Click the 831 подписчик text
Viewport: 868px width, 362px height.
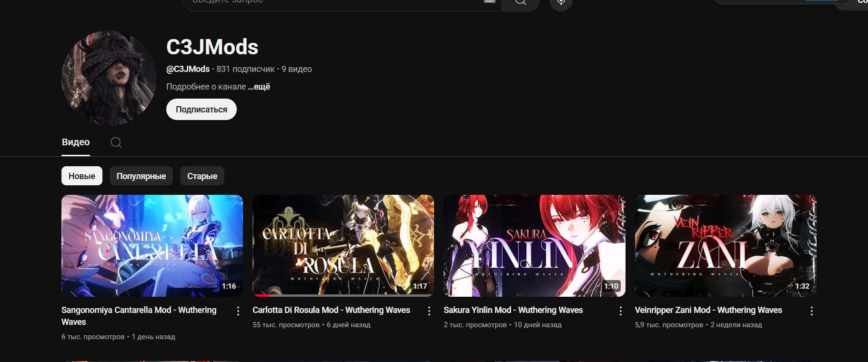click(x=245, y=69)
